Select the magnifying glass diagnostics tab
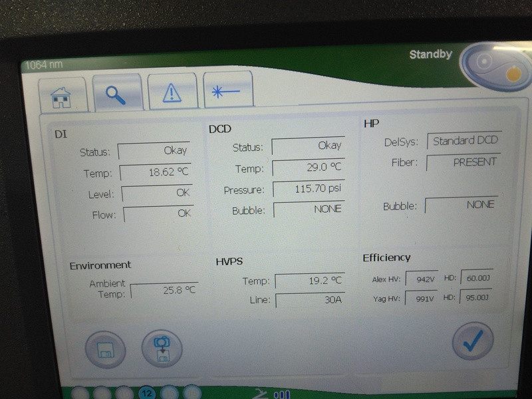This screenshot has height=399, width=532. [118, 92]
